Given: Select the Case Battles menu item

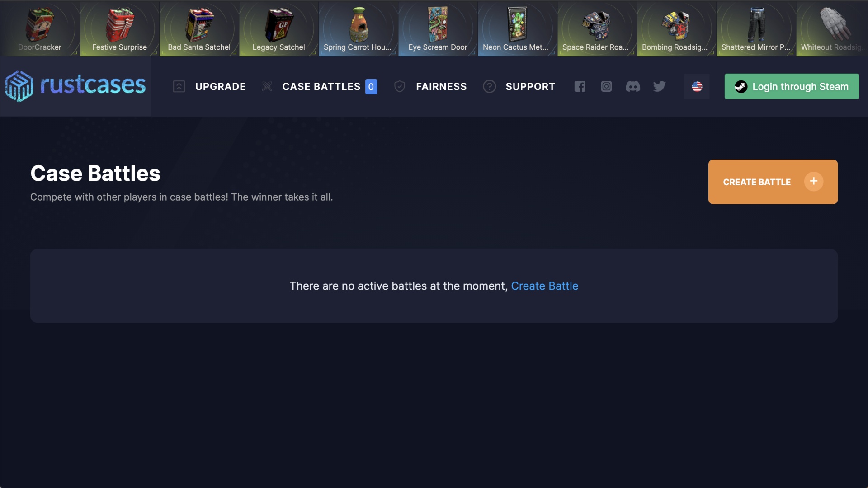Looking at the screenshot, I should (x=321, y=86).
